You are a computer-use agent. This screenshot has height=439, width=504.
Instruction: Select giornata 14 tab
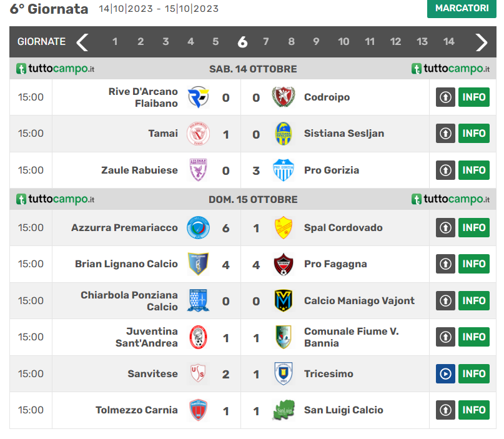click(x=448, y=41)
